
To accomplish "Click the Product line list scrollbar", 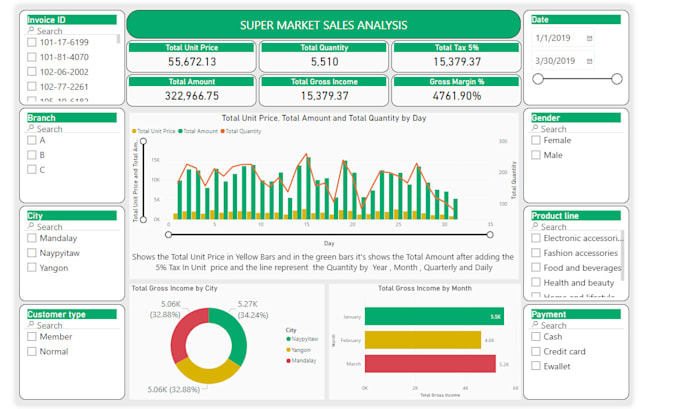I will pos(622,255).
